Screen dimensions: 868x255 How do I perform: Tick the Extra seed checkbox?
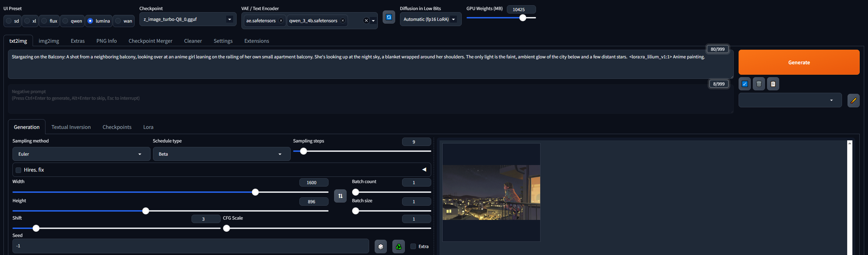pos(413,246)
